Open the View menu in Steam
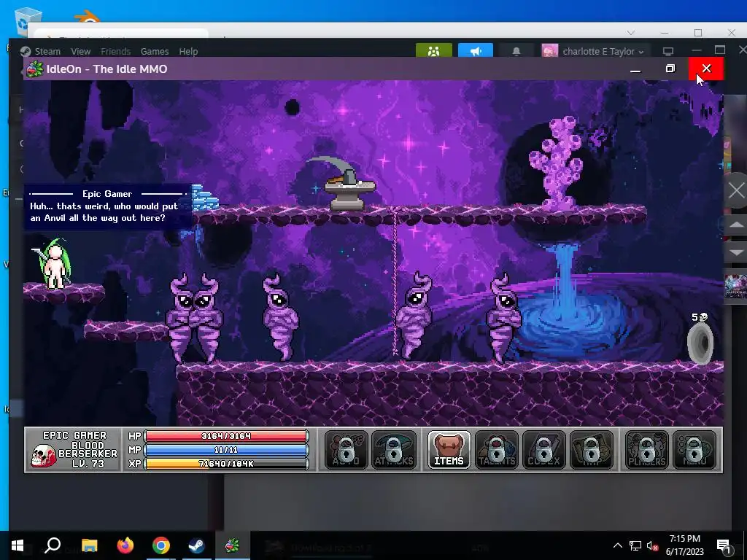747x560 pixels. click(x=80, y=52)
